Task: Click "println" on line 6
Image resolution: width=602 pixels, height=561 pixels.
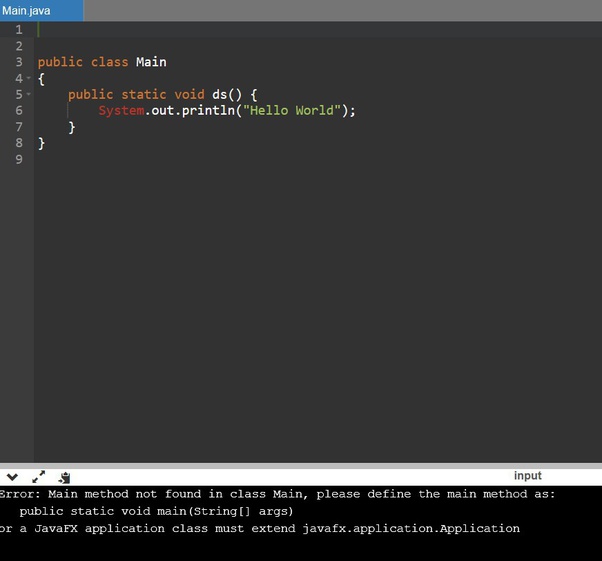Action: tap(208, 111)
